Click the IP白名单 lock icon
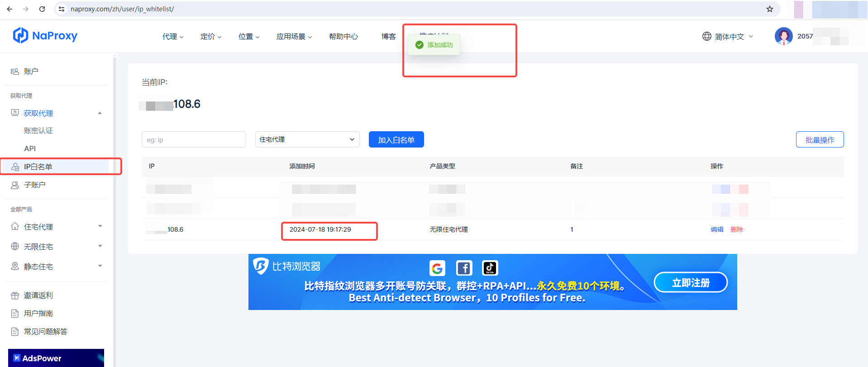The image size is (868, 367). (x=15, y=167)
